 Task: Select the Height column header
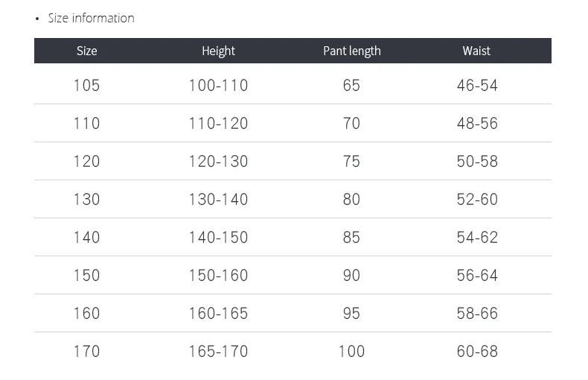click(x=218, y=51)
